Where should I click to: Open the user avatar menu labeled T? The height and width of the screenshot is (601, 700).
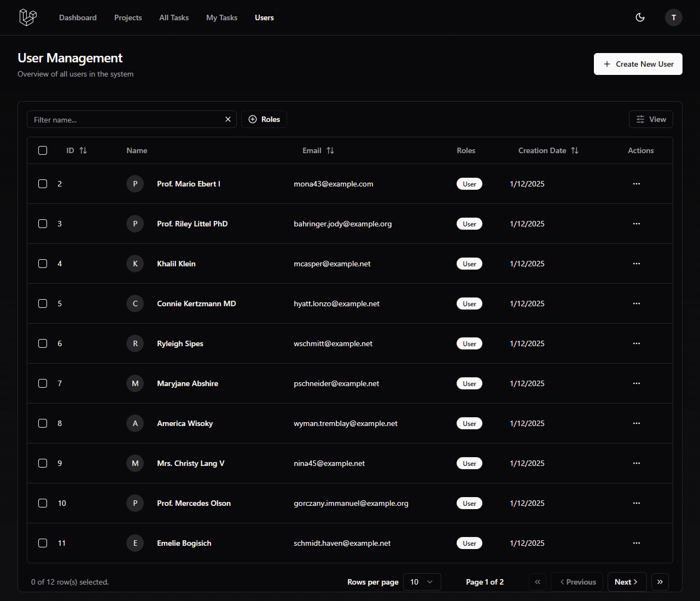[x=673, y=17]
